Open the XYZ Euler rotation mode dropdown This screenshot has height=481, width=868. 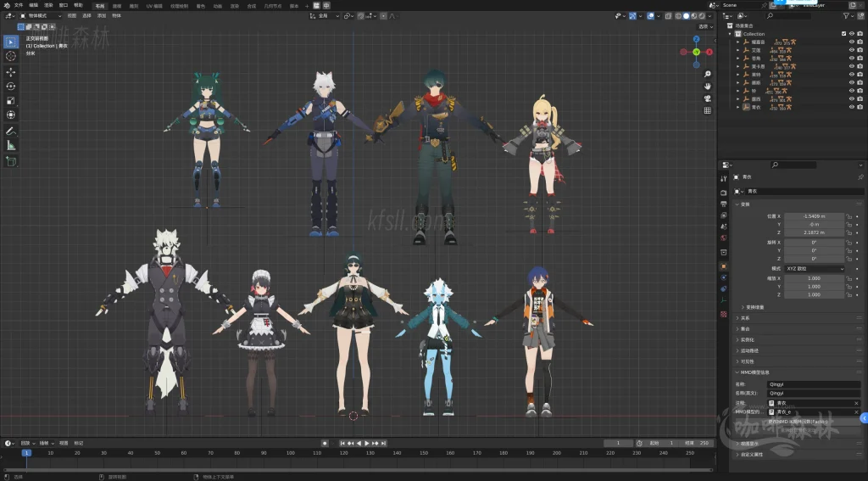(x=815, y=269)
